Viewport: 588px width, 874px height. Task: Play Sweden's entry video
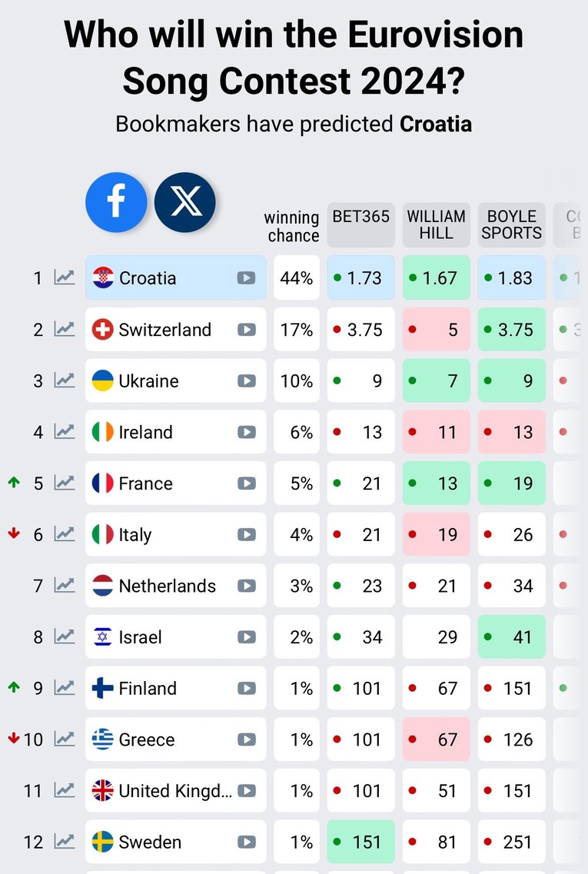(x=247, y=842)
